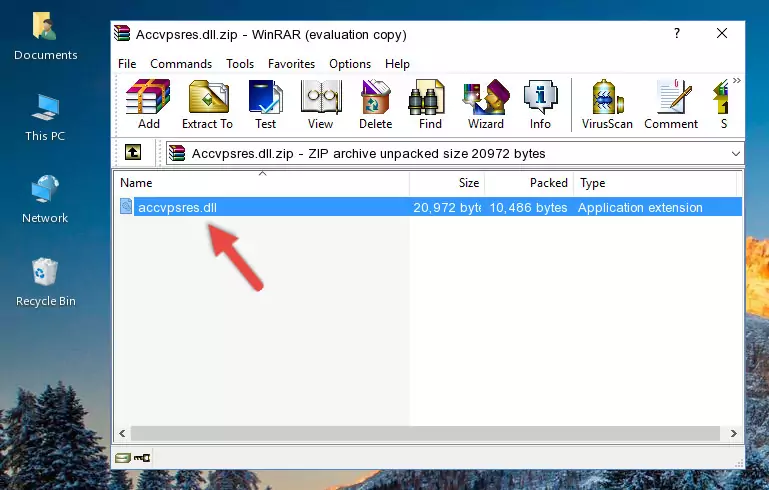The height and width of the screenshot is (490, 769).
Task: Open the archive Comment tool
Action: [671, 104]
